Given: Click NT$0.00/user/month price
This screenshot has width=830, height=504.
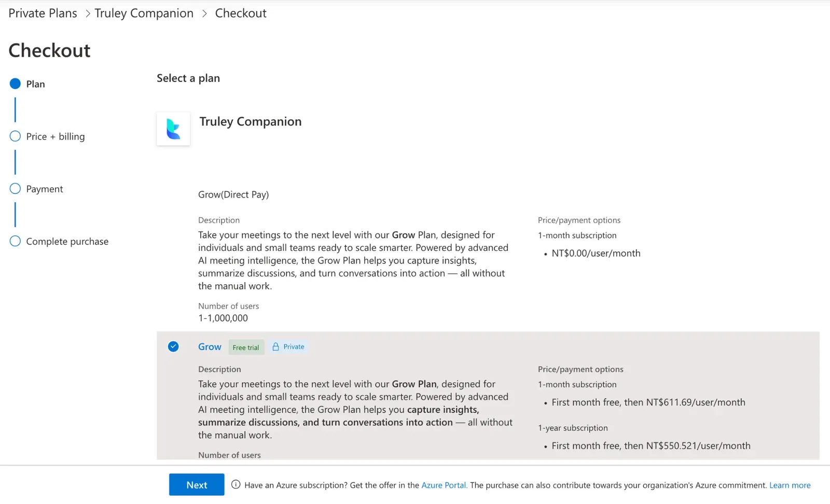Looking at the screenshot, I should coord(596,254).
